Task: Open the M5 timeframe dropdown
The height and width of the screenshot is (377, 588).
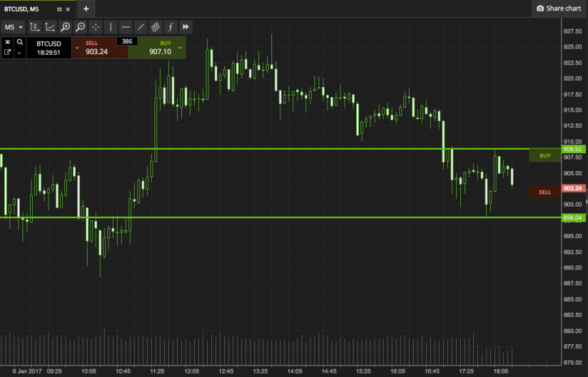Action: coord(14,27)
